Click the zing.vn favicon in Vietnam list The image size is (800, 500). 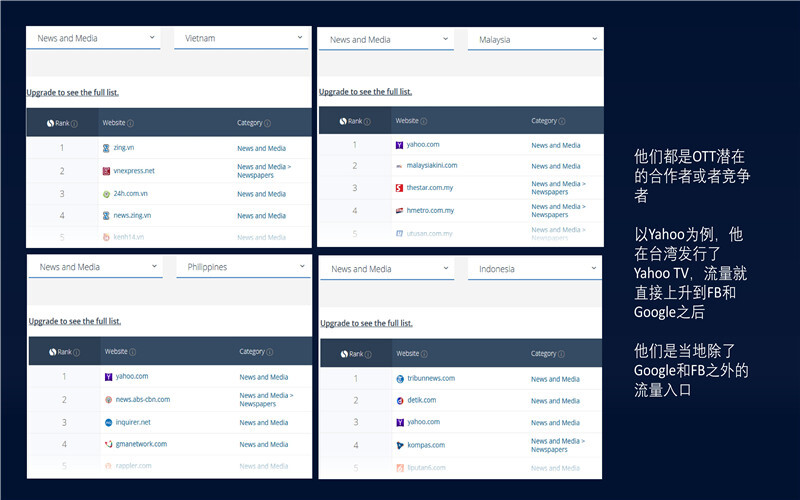106,148
